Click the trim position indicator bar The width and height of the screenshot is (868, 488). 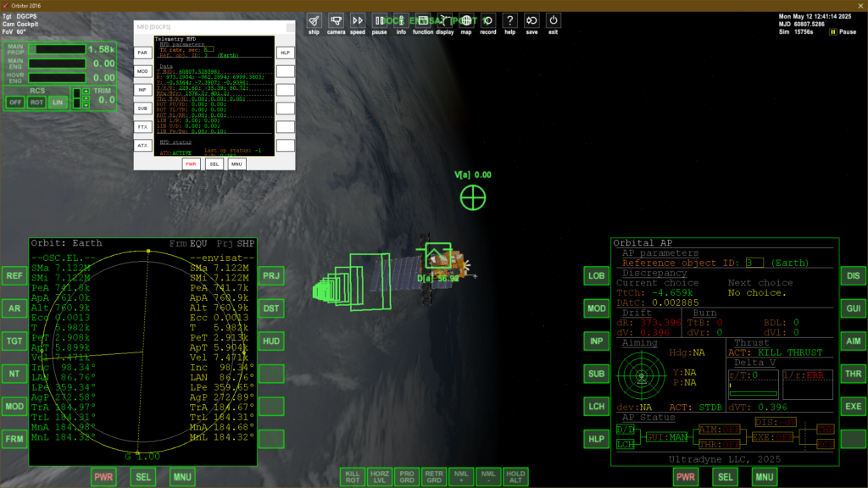(x=76, y=98)
